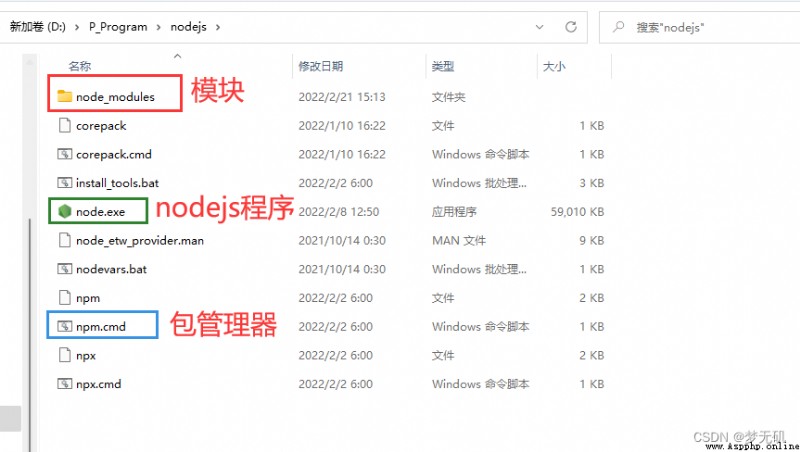This screenshot has width=800, height=452.
Task: Click the 3 KB size value
Action: (x=591, y=183)
